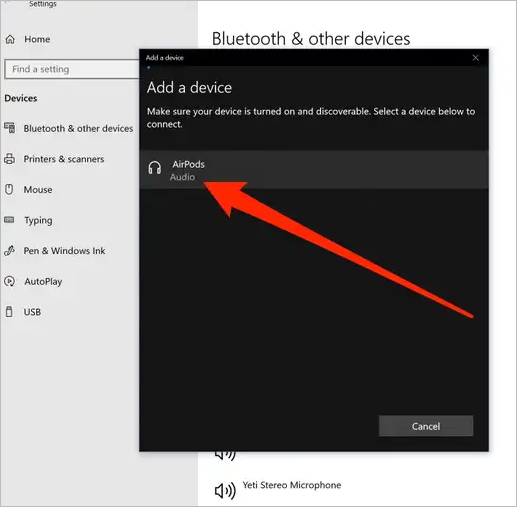The width and height of the screenshot is (517, 507).
Task: Click the USB icon in sidebar
Action: [9, 312]
